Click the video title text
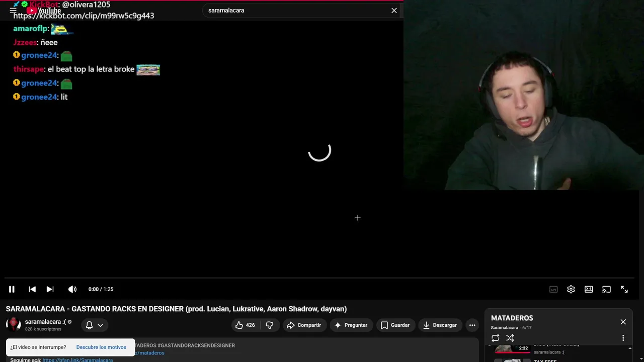The image size is (644, 362). (176, 309)
